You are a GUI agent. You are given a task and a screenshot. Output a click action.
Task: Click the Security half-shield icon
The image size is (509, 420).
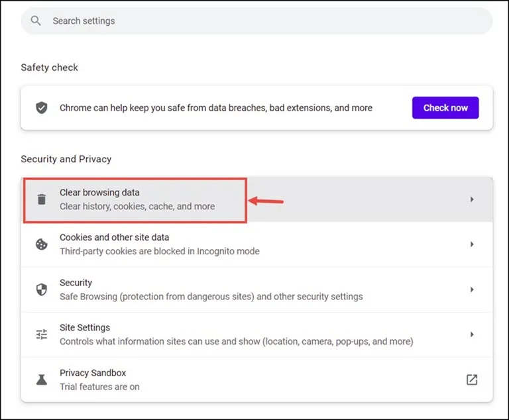(42, 289)
